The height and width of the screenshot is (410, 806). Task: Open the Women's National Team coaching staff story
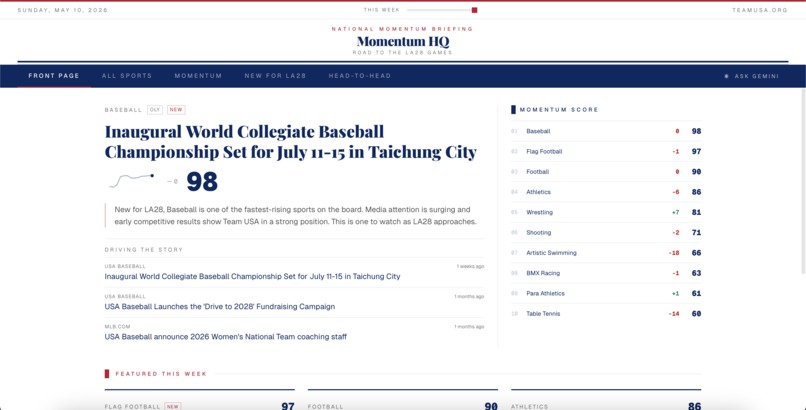226,337
